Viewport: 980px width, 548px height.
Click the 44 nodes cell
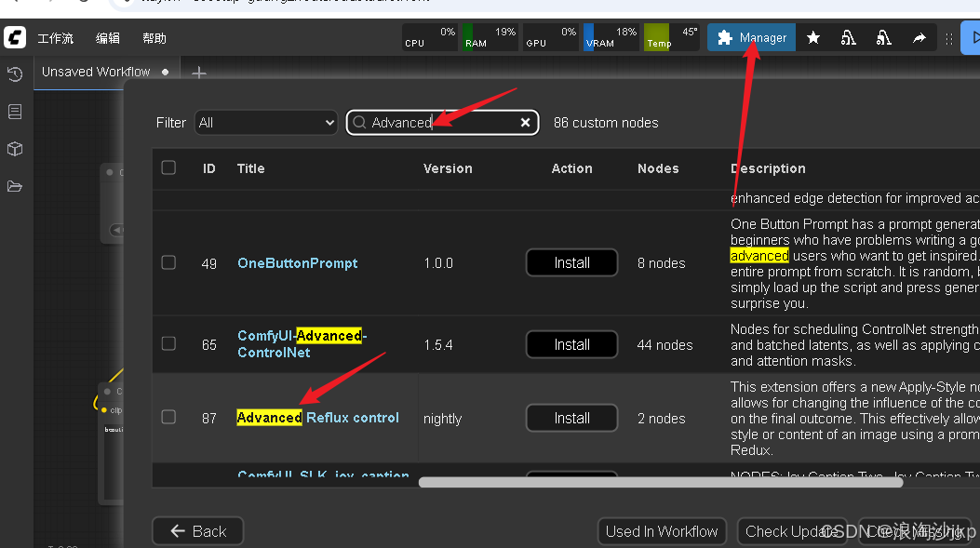click(665, 345)
